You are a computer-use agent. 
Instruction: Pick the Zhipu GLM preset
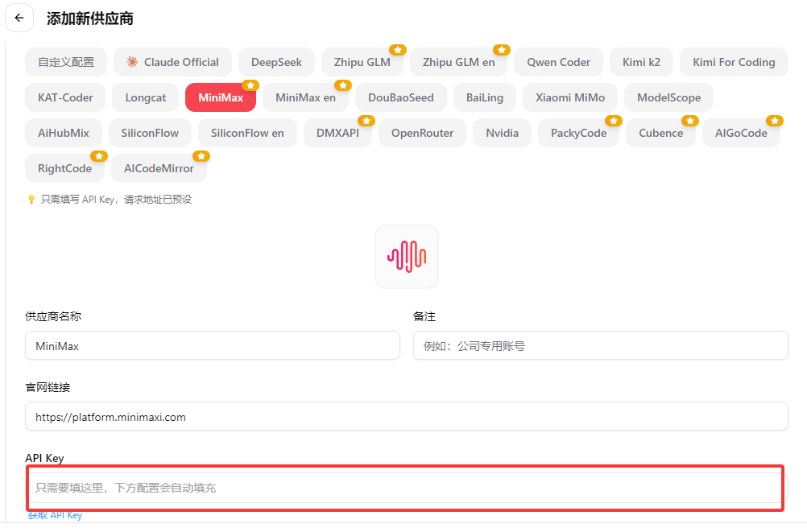[362, 62]
